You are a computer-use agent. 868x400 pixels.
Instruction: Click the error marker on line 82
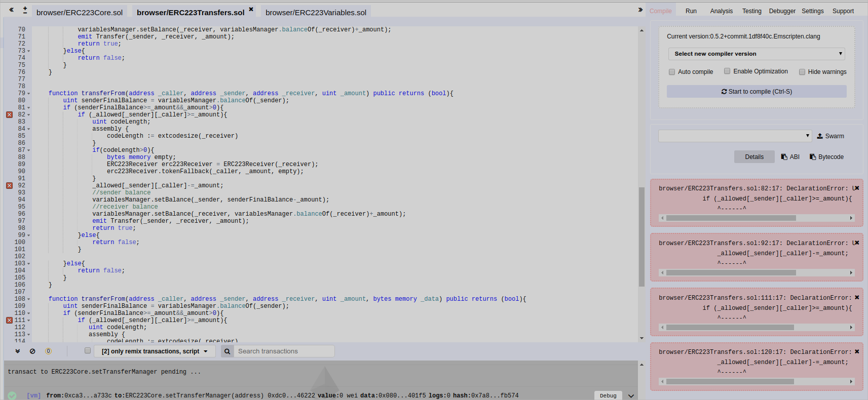(9, 114)
